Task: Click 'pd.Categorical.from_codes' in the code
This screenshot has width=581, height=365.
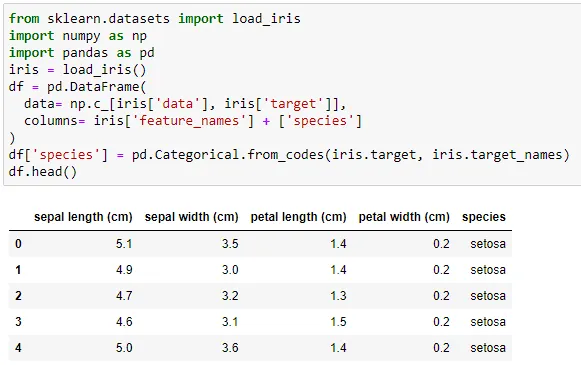Action: point(228,155)
